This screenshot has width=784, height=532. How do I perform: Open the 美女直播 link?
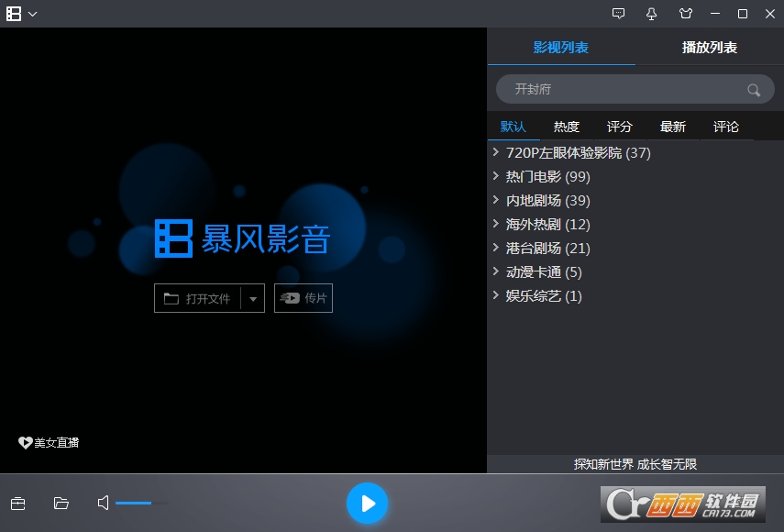[x=49, y=443]
